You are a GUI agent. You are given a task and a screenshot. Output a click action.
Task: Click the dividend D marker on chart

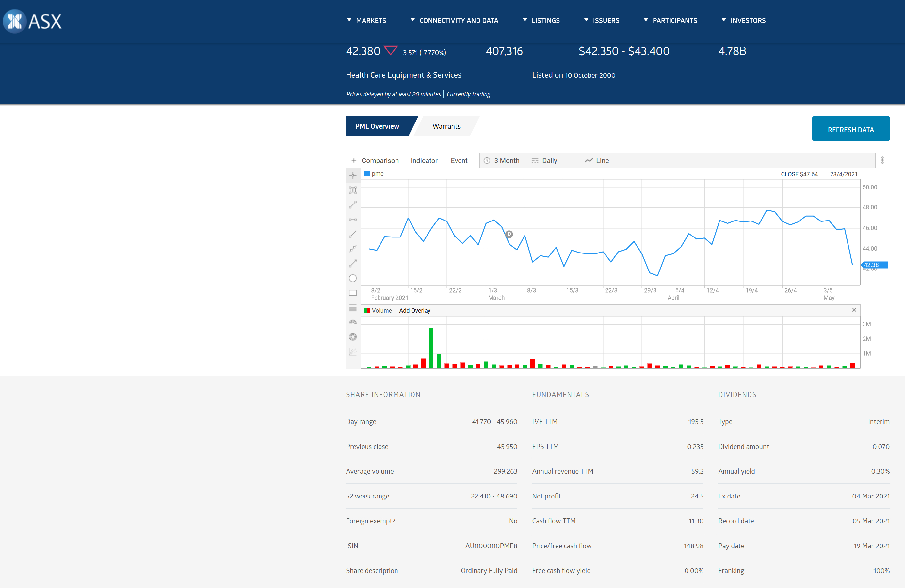509,234
